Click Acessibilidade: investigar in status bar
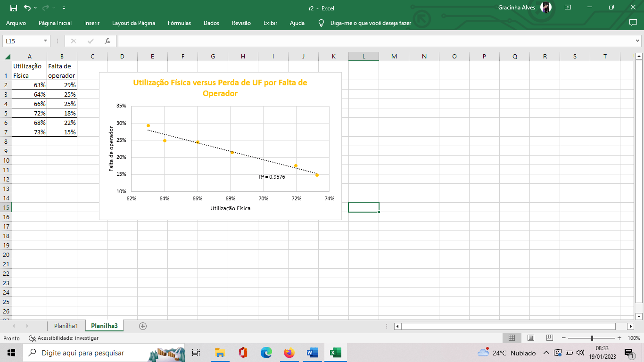The width and height of the screenshot is (644, 362). point(64,338)
